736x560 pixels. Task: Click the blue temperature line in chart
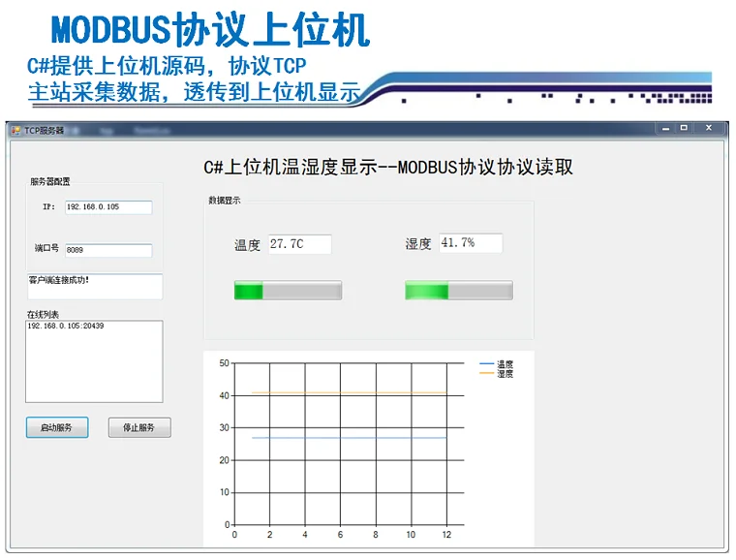point(349,438)
